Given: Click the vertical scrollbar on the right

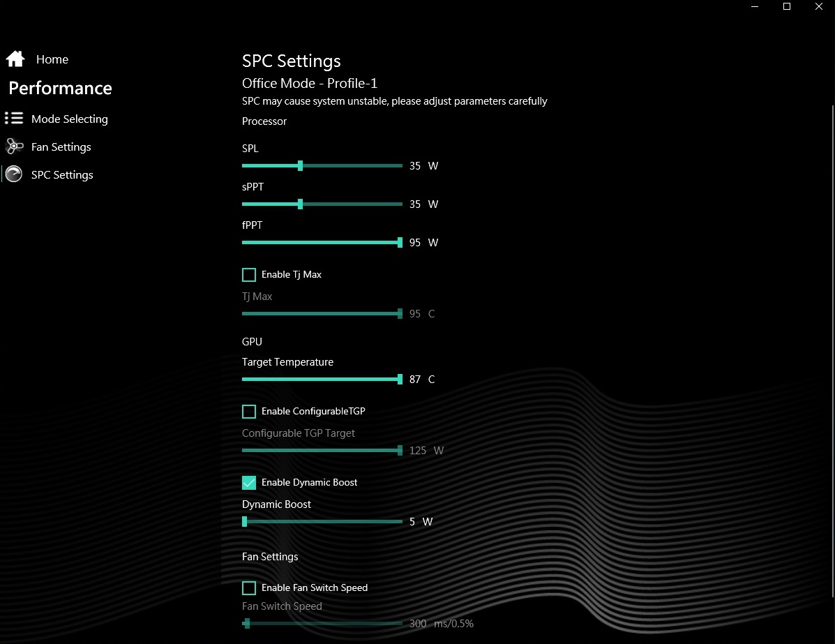Looking at the screenshot, I should click(832, 349).
